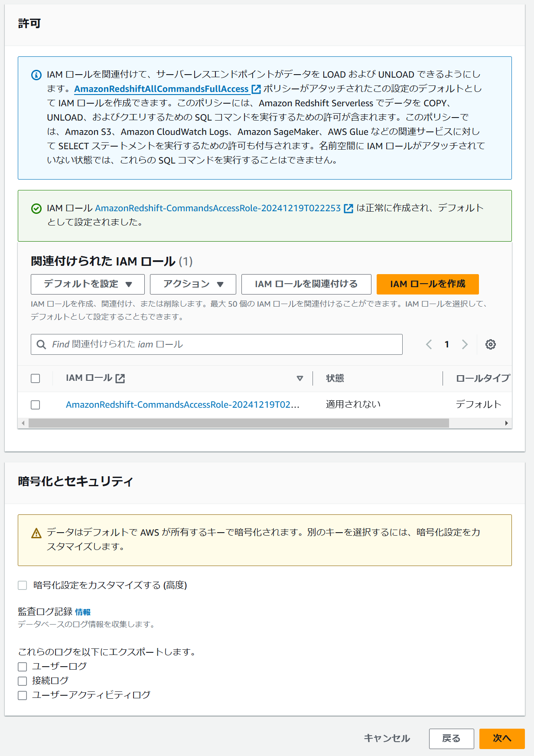Check the ユーザーログ checkbox
This screenshot has width=534, height=756.
coord(23,667)
